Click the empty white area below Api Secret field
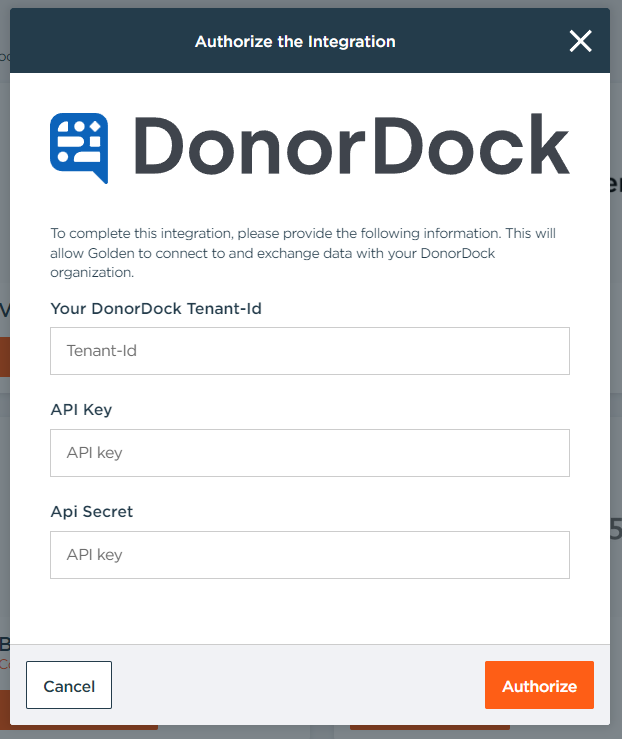 coord(310,611)
